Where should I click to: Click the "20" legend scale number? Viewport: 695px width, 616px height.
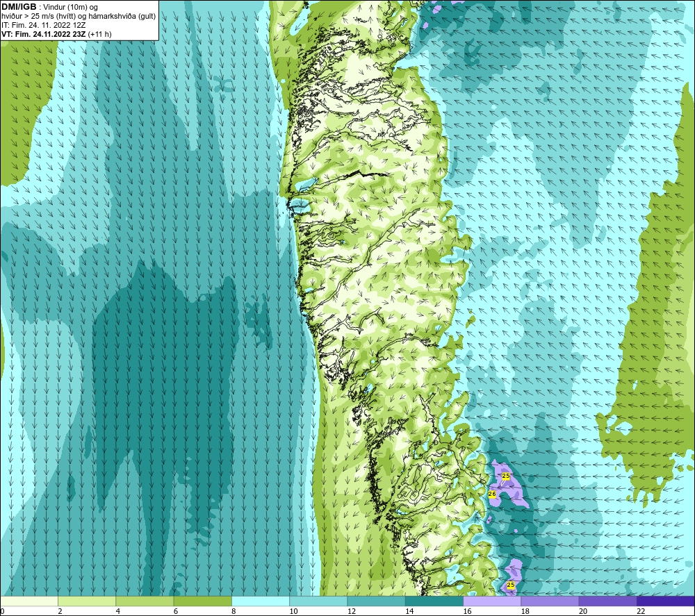(583, 611)
